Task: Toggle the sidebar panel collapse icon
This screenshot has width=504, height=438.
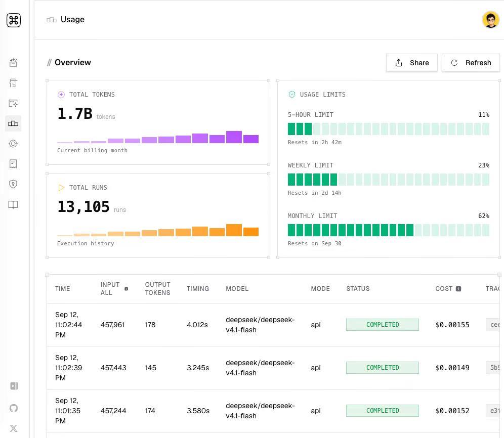Action: (14, 385)
